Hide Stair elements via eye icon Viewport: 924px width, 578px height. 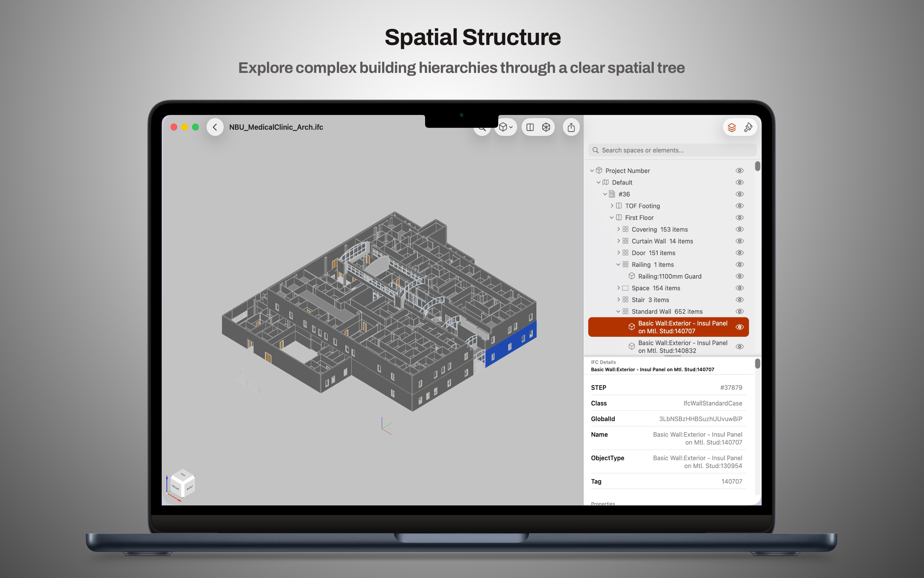tap(740, 300)
